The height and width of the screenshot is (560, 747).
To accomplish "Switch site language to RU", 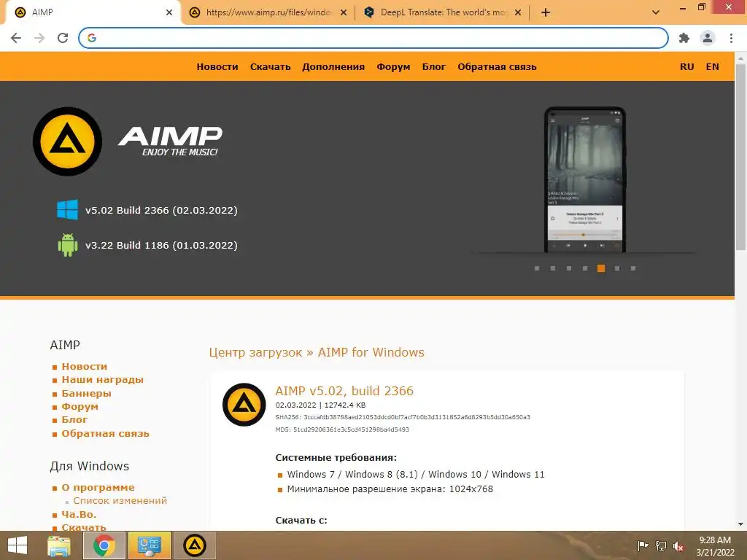I will point(686,66).
